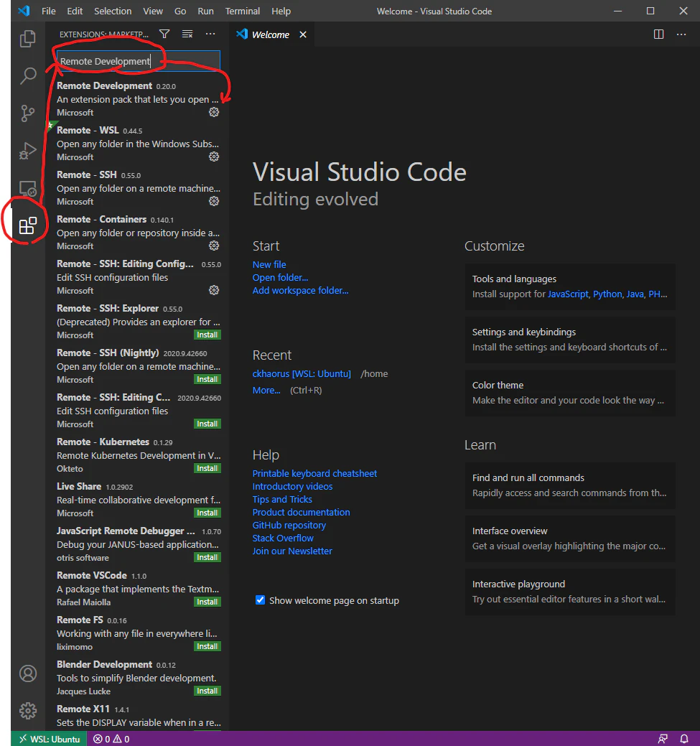Open editor more actions ellipsis menu

(681, 34)
